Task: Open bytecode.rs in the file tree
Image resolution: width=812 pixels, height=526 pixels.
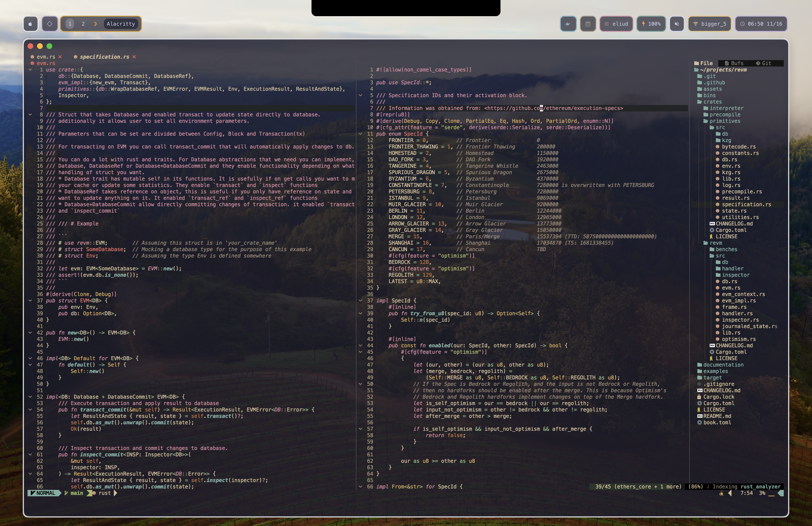Action: [738, 147]
